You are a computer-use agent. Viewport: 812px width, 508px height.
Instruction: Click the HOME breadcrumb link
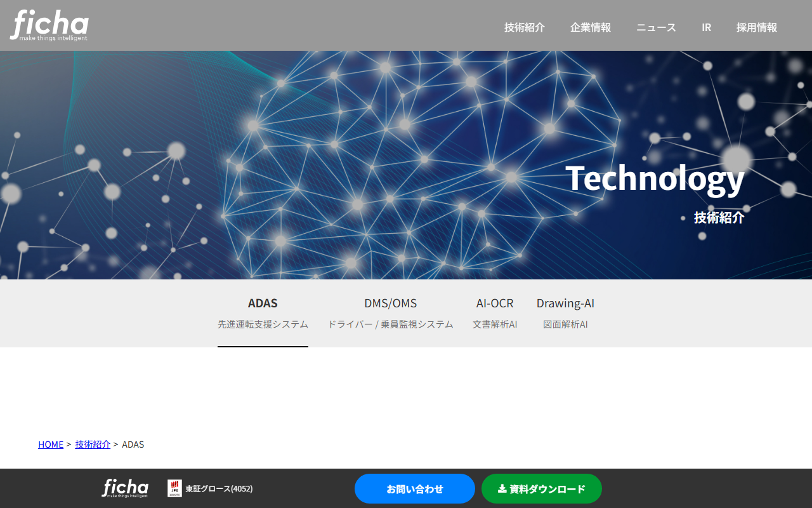pyautogui.click(x=51, y=444)
